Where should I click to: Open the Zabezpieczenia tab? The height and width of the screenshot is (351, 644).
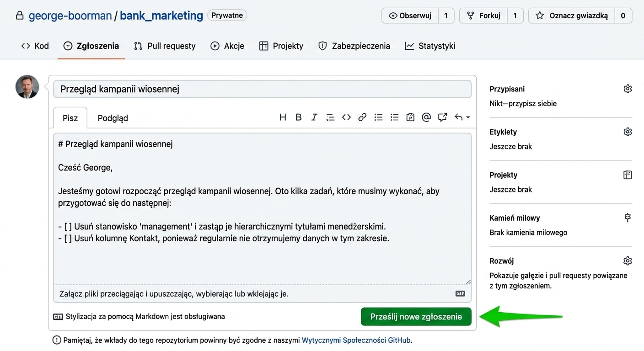[x=354, y=46]
